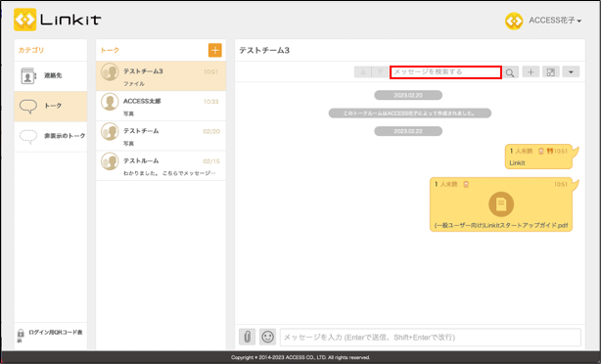Click the quote icon on Linkit message
601x364 pixels.
550,151
